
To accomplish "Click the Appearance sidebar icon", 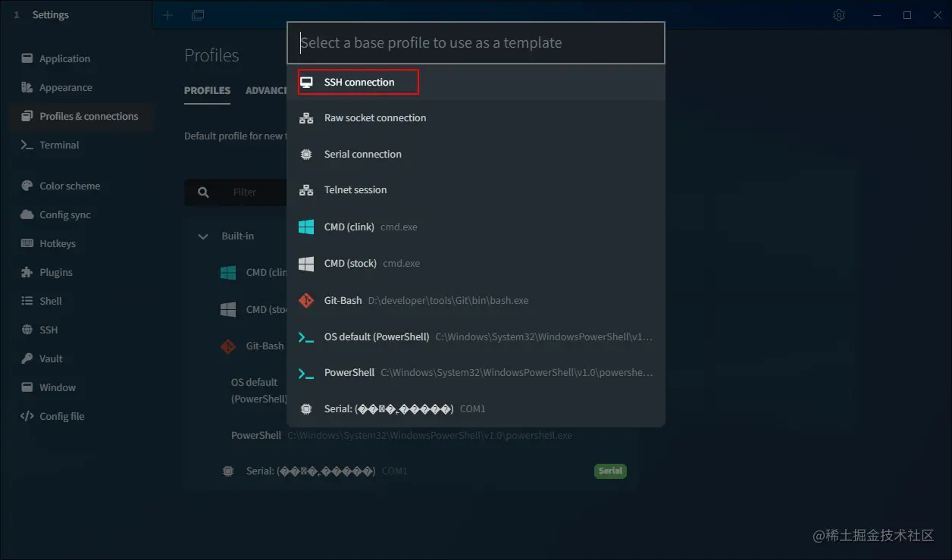I will click(x=27, y=87).
